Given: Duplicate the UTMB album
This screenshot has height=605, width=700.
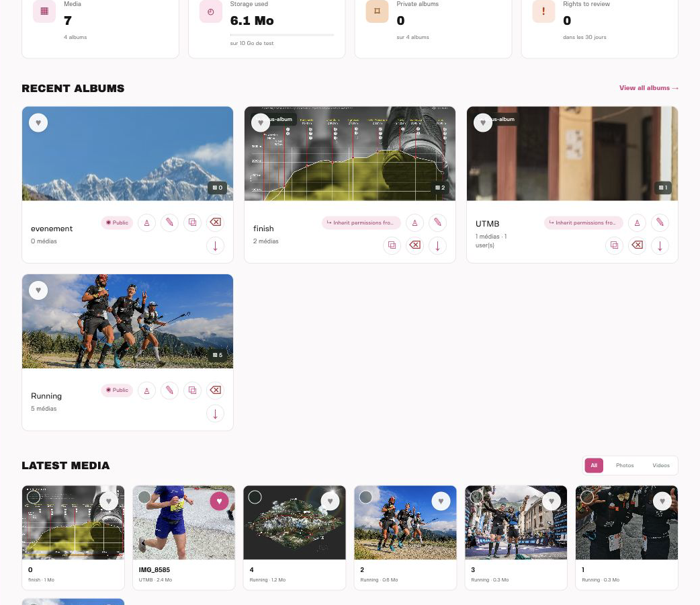Looking at the screenshot, I should (x=614, y=245).
